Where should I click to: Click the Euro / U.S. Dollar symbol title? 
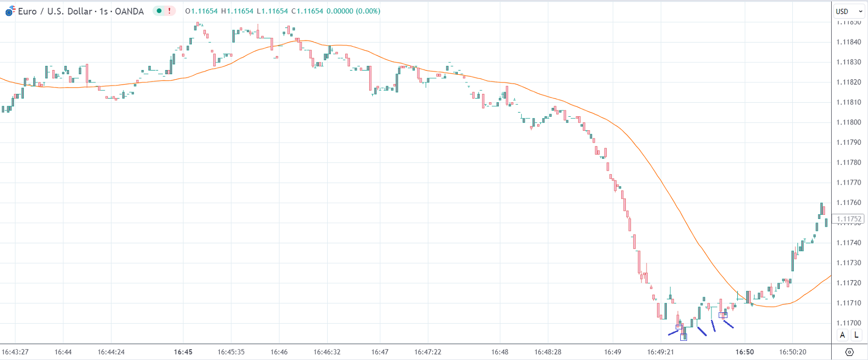[55, 11]
